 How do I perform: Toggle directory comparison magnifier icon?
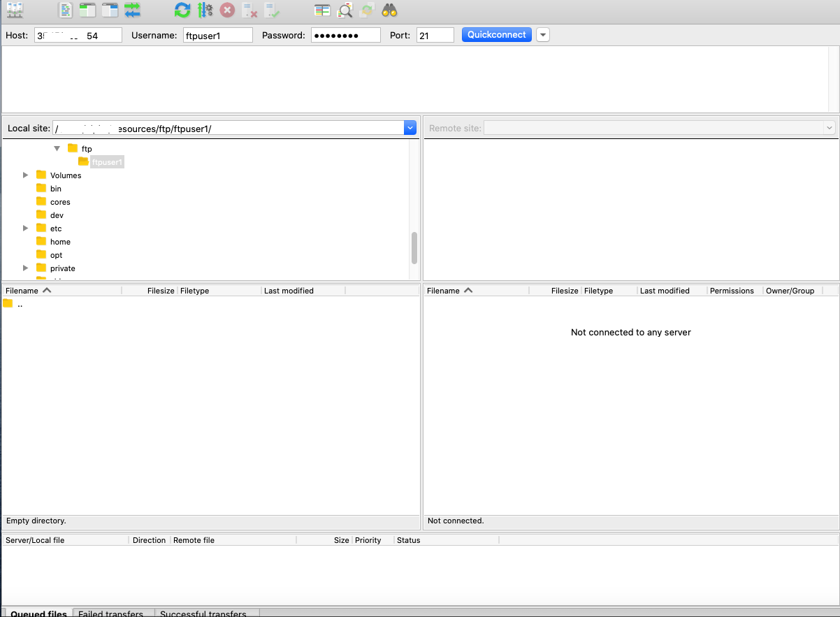(x=345, y=10)
